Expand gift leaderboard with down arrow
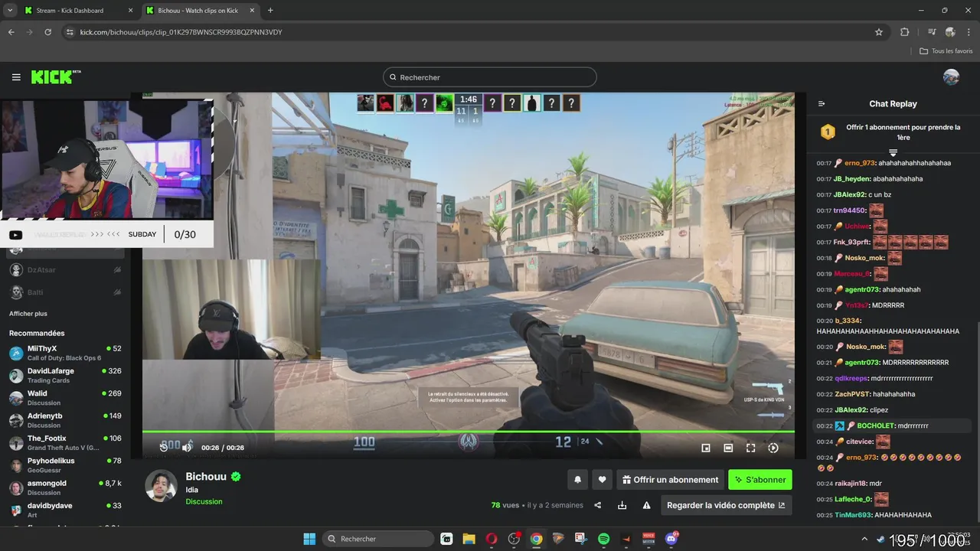Image resolution: width=980 pixels, height=551 pixels. (893, 153)
